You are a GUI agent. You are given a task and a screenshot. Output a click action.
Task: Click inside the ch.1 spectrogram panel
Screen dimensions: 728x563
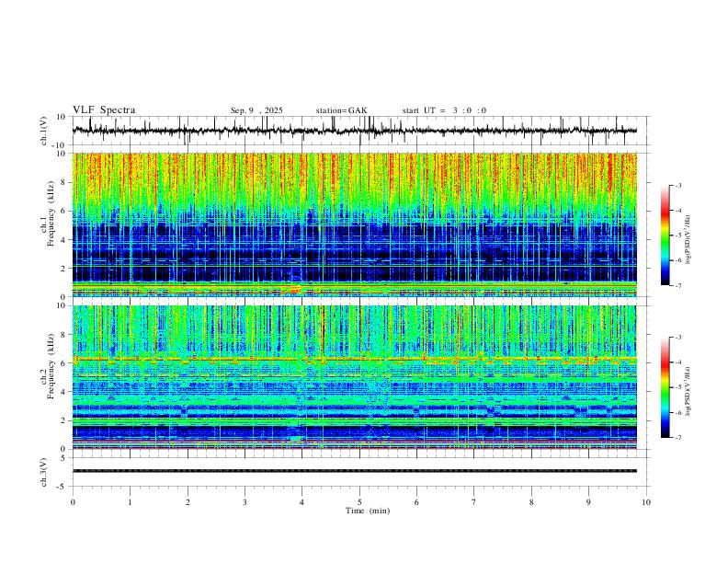click(354, 224)
